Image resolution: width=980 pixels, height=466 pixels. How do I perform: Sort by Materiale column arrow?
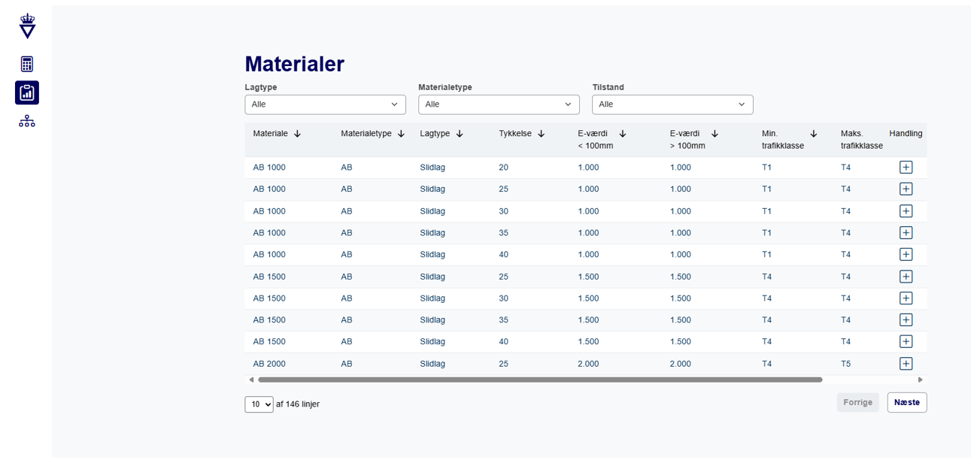point(297,134)
